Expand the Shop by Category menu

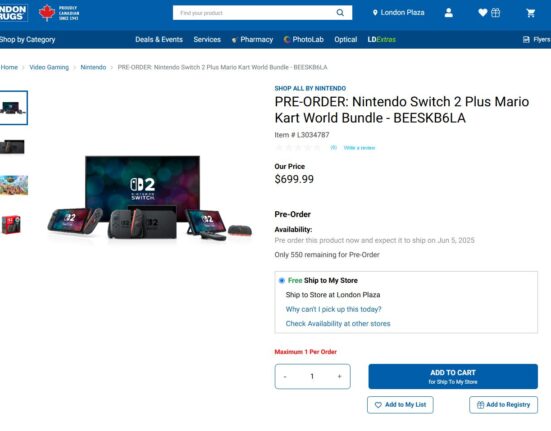click(x=27, y=39)
